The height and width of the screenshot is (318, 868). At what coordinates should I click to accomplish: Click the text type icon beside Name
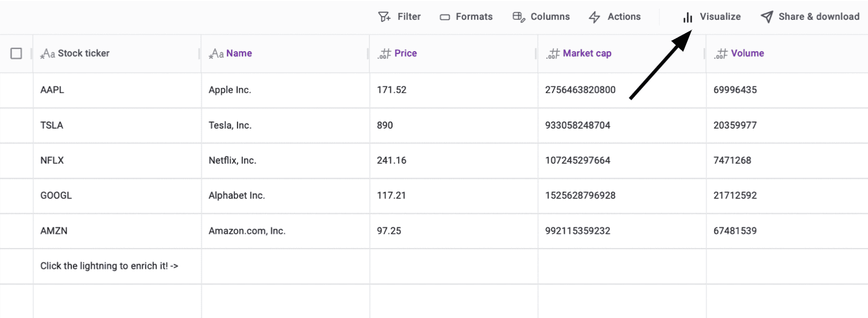216,53
